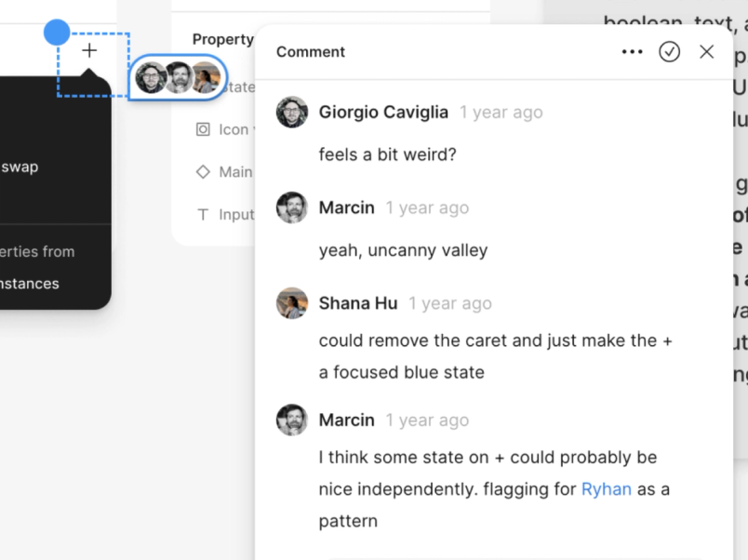Click the instance swap icon beside Icon property
Image resolution: width=748 pixels, height=560 pixels.
click(x=204, y=129)
